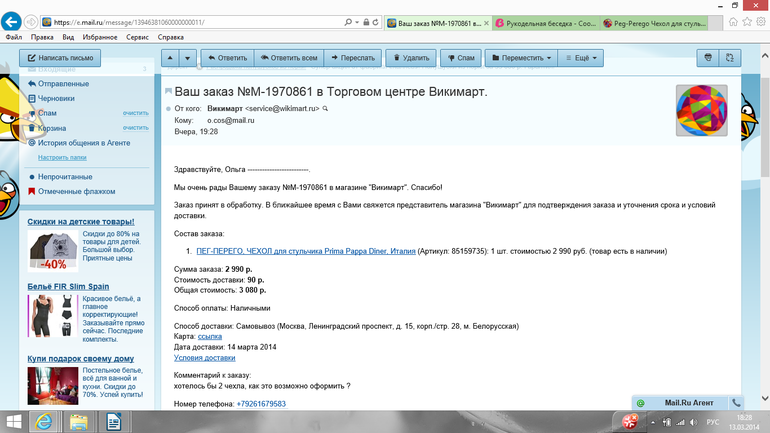Click the Викимарт sender avatar
The image size is (770, 433).
(701, 110)
